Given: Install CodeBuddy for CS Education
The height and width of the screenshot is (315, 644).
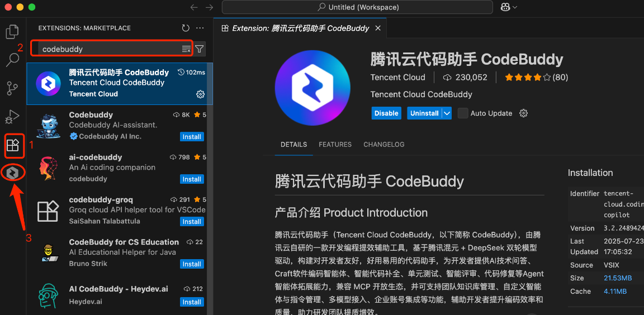Looking at the screenshot, I should coord(192,264).
